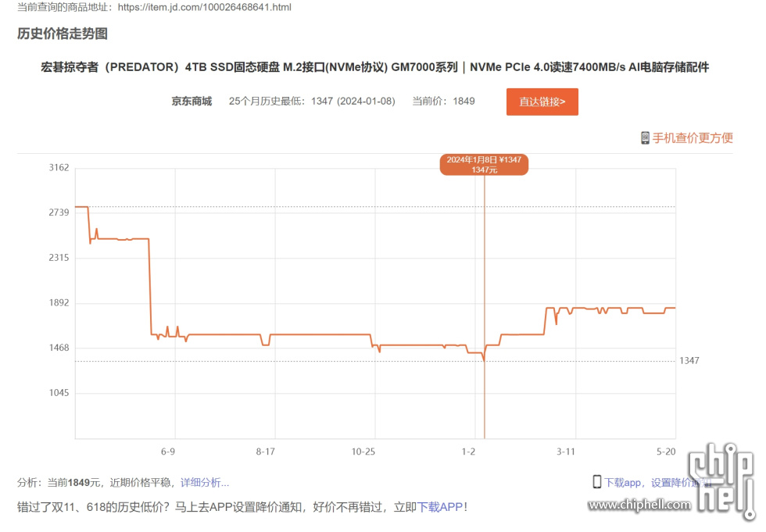The width and height of the screenshot is (766, 532).
Task: Open the 手机查价更方便 link
Action: [693, 138]
